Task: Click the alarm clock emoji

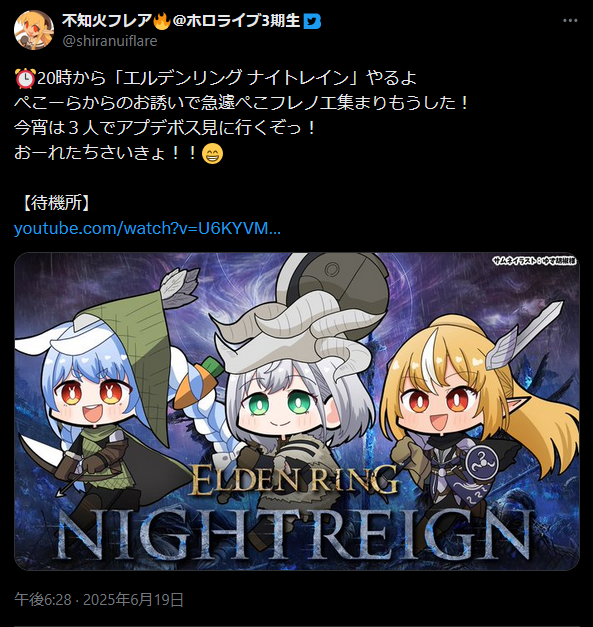Action: (25, 78)
